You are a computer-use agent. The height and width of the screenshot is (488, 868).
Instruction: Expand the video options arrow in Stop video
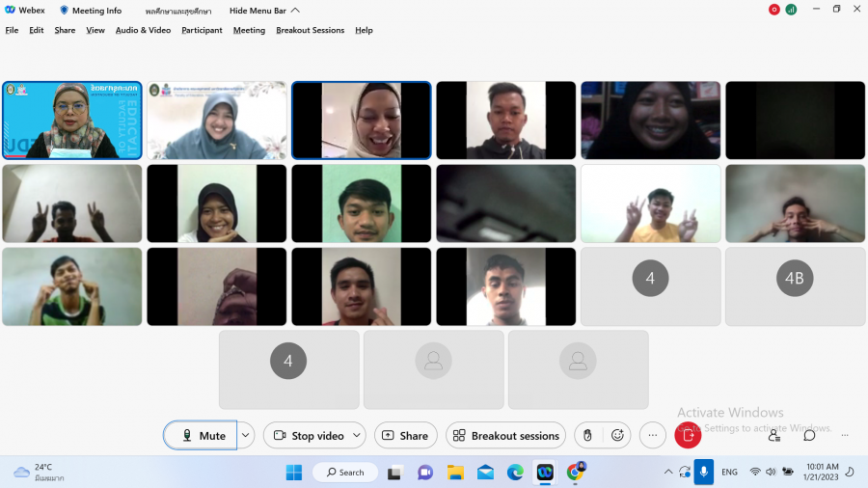tap(356, 436)
